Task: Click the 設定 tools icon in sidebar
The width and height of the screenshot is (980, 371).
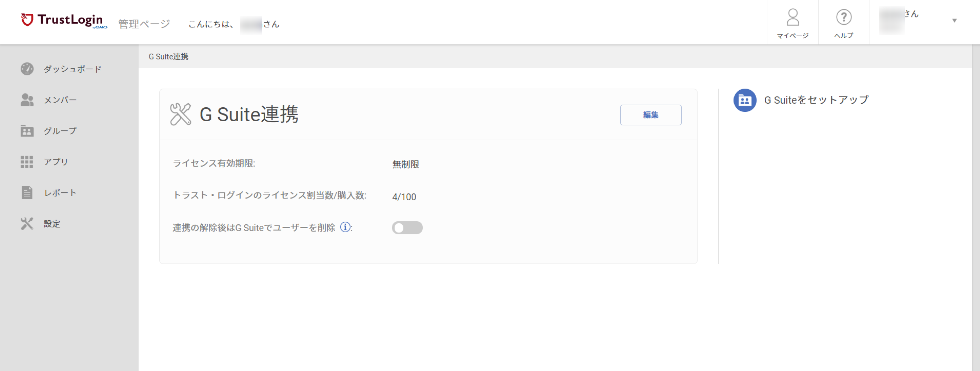Action: click(27, 224)
